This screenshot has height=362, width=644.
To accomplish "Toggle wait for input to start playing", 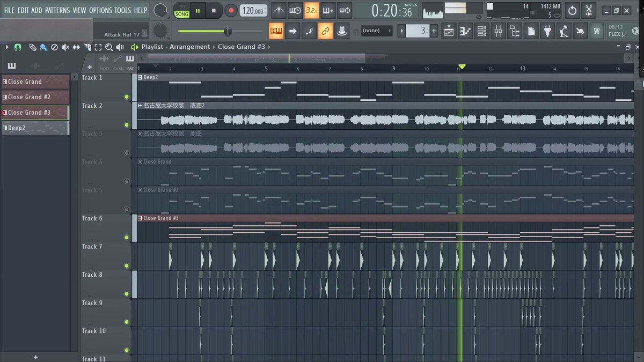I will coord(295,10).
